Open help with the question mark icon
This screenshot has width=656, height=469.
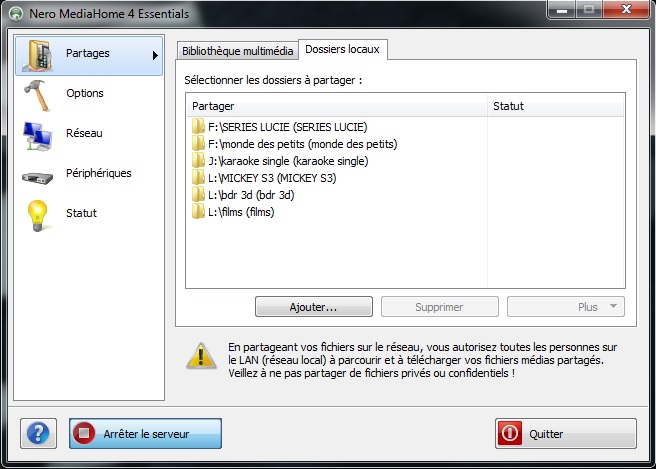click(38, 433)
